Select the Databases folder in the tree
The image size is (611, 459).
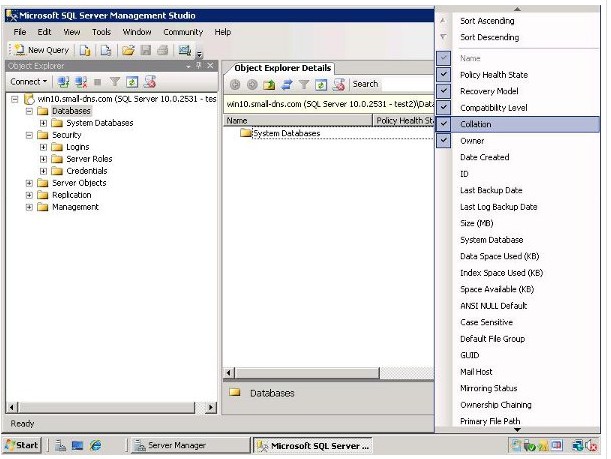(x=71, y=111)
